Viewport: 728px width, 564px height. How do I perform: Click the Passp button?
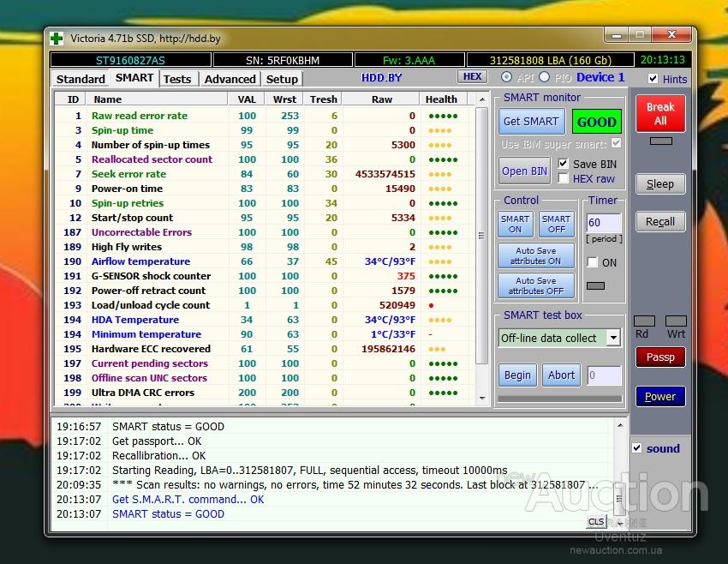660,357
